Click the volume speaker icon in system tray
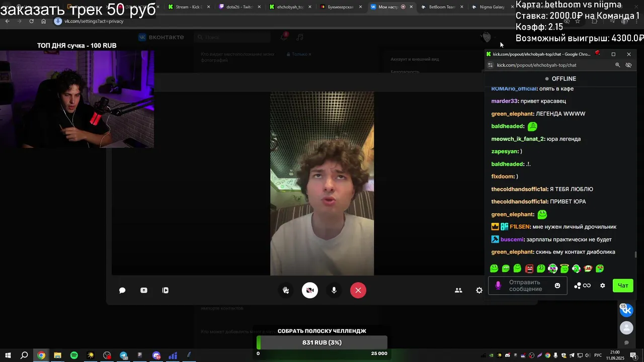Viewport: 644px width, 362px height. pyautogui.click(x=588, y=355)
